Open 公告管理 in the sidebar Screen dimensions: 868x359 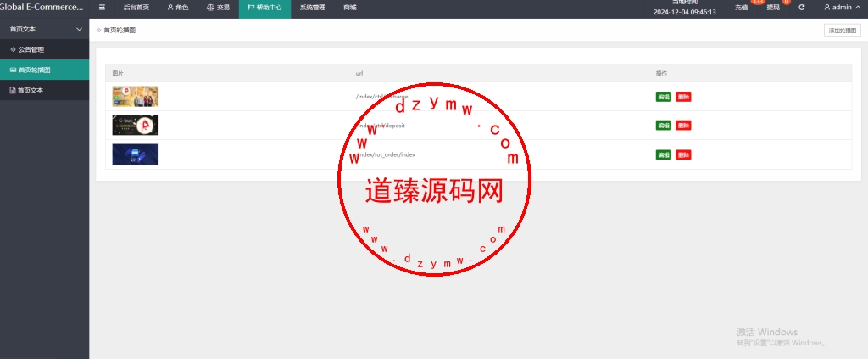pyautogui.click(x=44, y=49)
